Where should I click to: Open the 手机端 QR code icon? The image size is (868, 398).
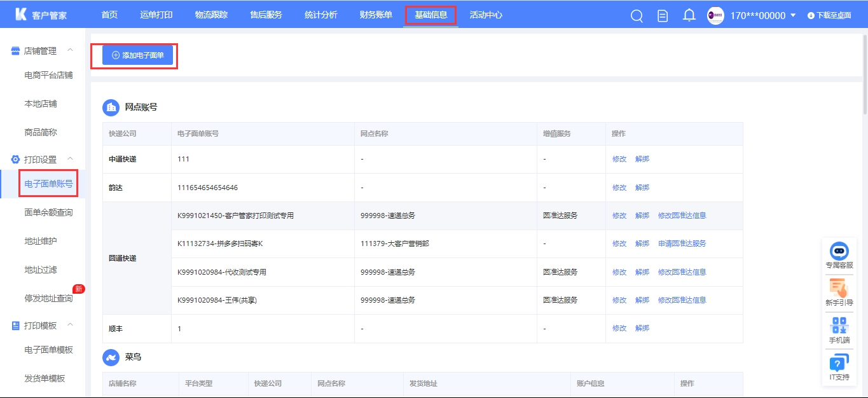(839, 326)
